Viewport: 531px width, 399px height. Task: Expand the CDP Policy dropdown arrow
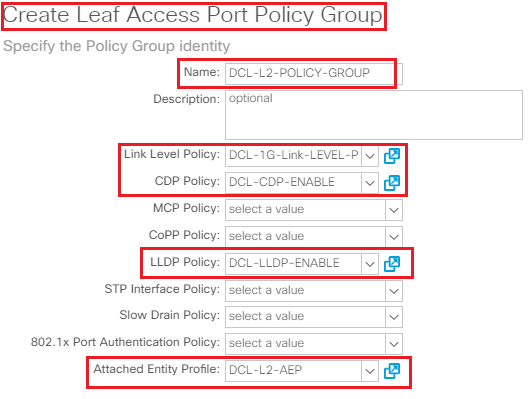[370, 183]
